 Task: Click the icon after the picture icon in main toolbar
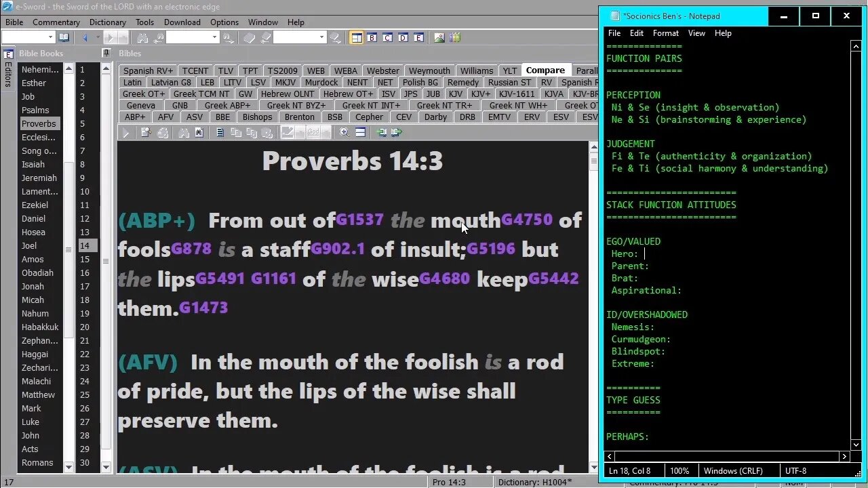(455, 37)
